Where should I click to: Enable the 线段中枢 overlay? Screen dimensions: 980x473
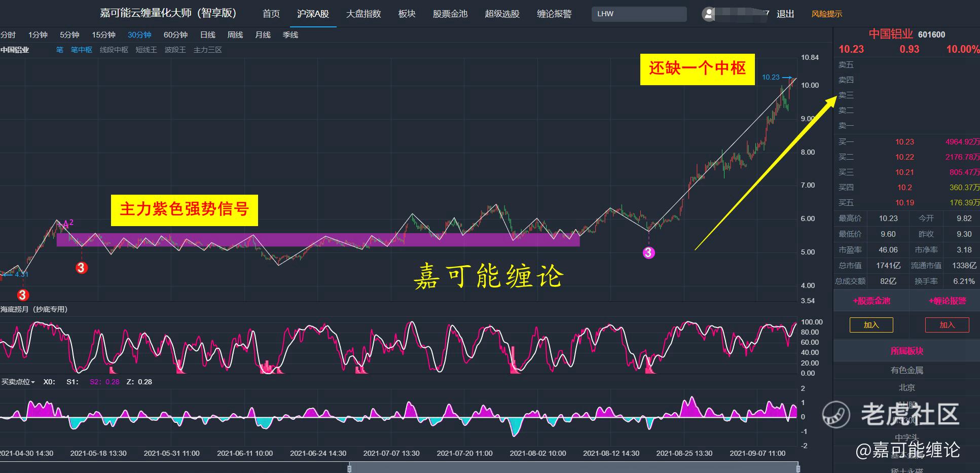pos(114,50)
